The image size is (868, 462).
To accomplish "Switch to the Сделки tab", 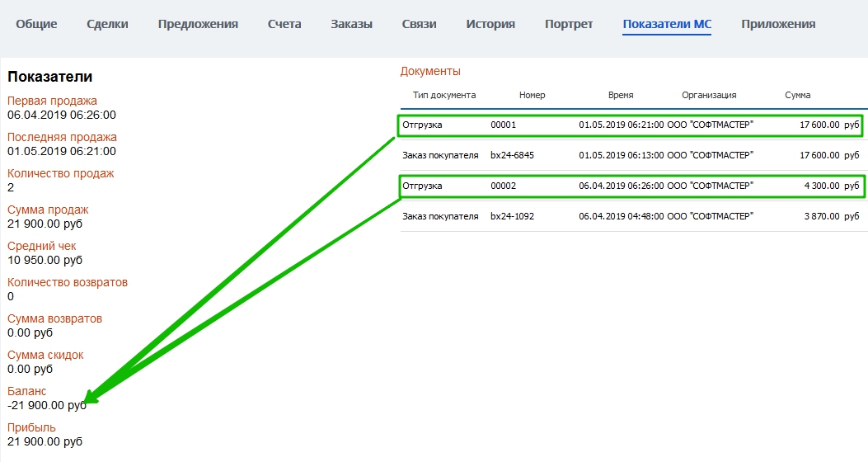I will pos(107,24).
